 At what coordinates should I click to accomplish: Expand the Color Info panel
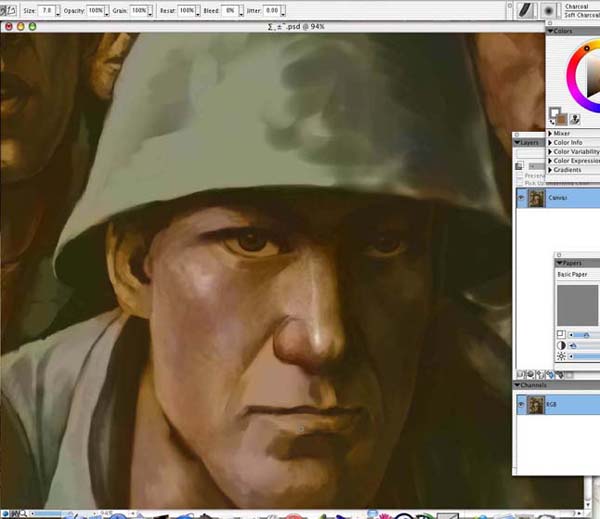550,142
